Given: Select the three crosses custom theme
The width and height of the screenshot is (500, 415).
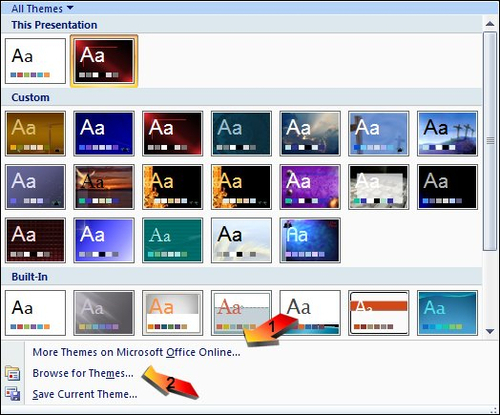Looking at the screenshot, I should [x=447, y=134].
